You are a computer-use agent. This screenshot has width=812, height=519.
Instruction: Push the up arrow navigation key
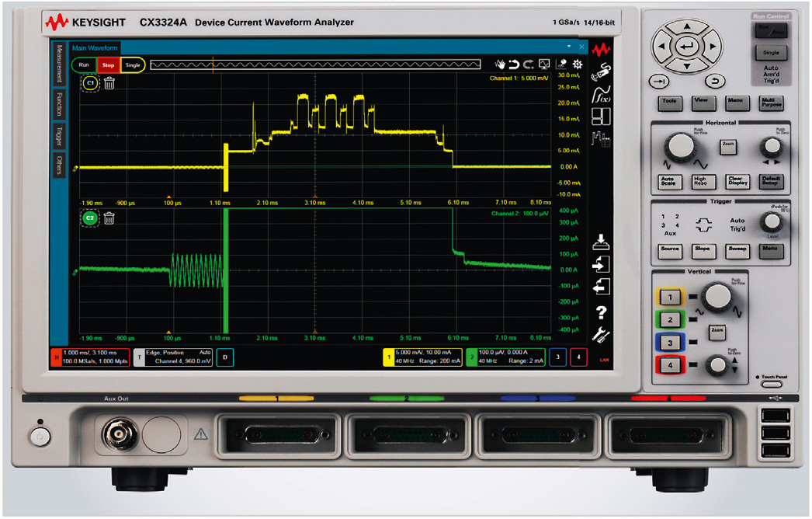tap(687, 26)
